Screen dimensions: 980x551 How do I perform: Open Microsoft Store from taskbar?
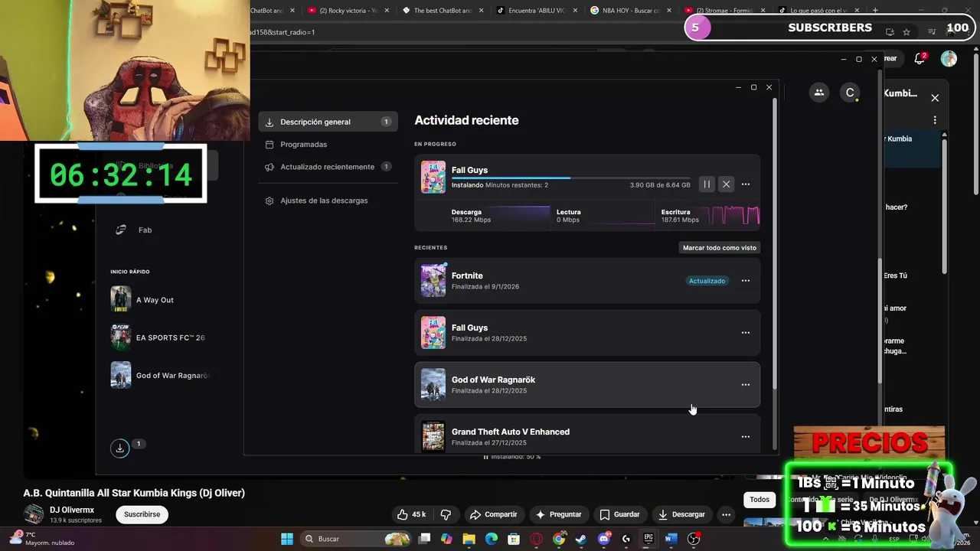(514, 539)
